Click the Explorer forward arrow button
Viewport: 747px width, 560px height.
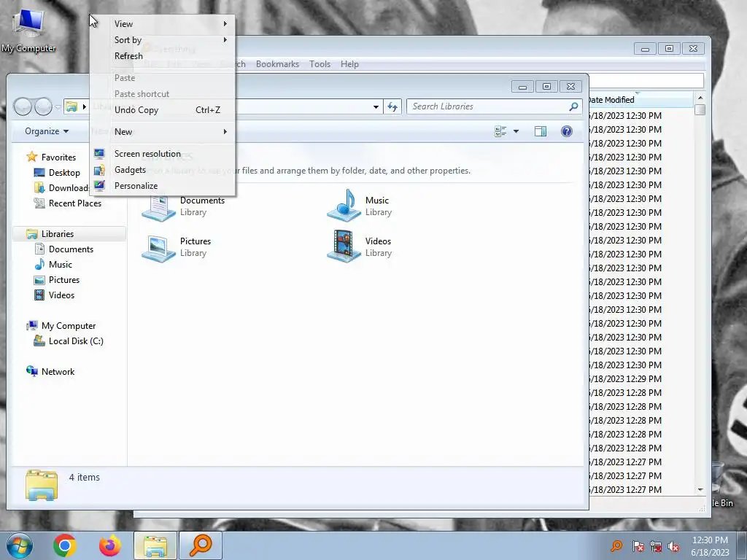point(43,106)
